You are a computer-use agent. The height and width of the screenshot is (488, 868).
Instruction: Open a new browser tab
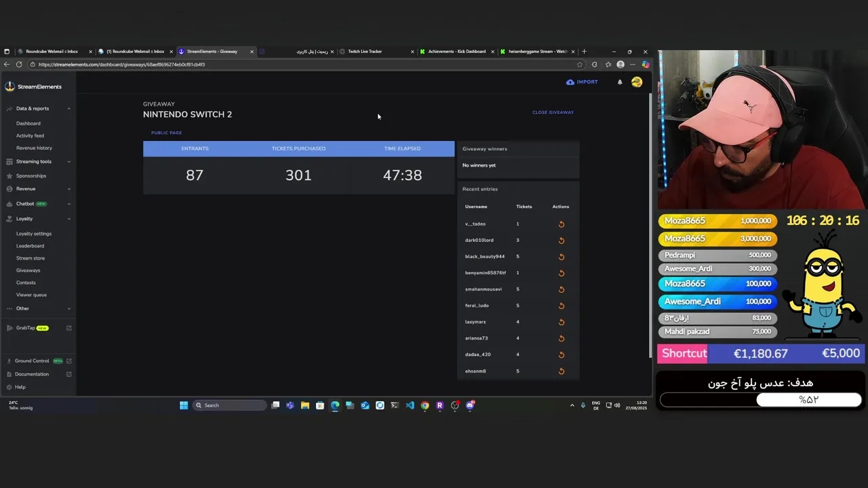(x=584, y=52)
